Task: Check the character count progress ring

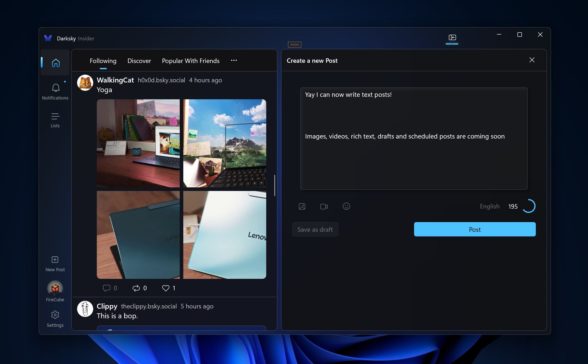Action: click(529, 206)
